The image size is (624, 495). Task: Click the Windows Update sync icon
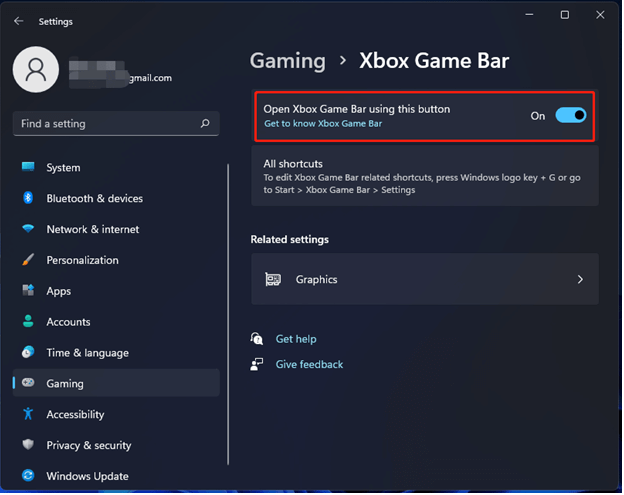[28, 476]
